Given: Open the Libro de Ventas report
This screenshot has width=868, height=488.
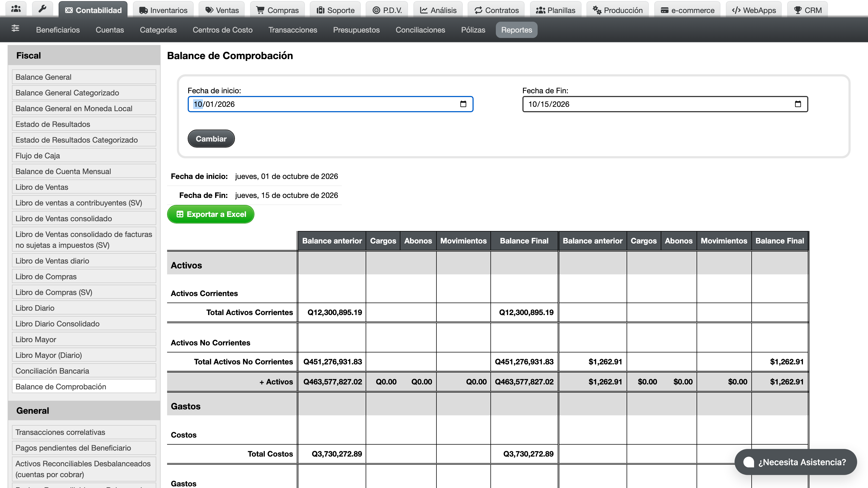Looking at the screenshot, I should (84, 187).
